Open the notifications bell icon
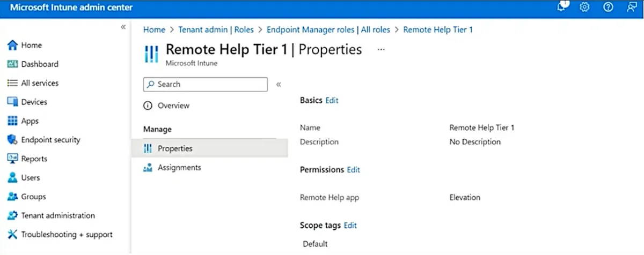This screenshot has width=644, height=255. (x=562, y=7)
